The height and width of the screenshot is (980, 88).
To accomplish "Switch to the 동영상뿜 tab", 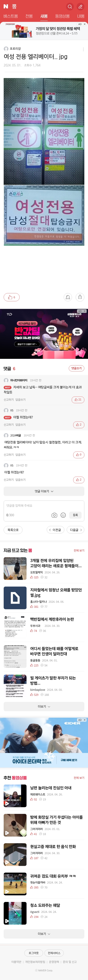I will (x=62, y=16).
